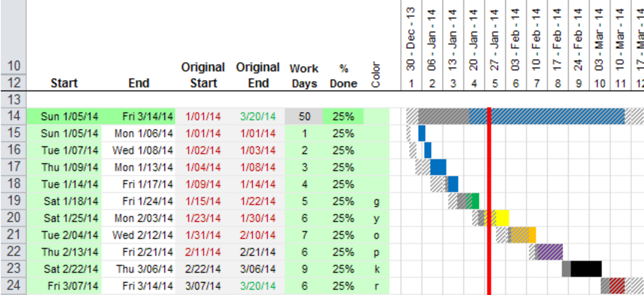
Task: Click the black Gantt bar in row 23
Action: [x=586, y=269]
